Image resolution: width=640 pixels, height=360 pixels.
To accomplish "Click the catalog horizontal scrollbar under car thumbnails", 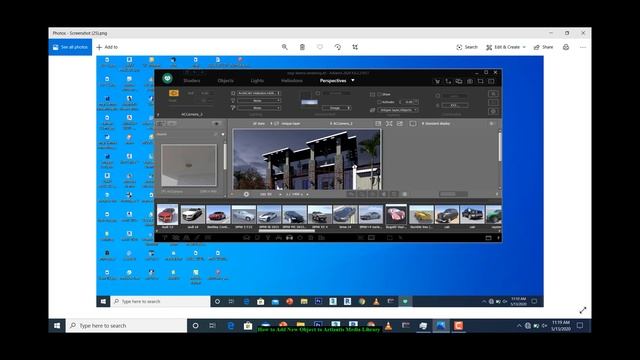I will pyautogui.click(x=287, y=231).
